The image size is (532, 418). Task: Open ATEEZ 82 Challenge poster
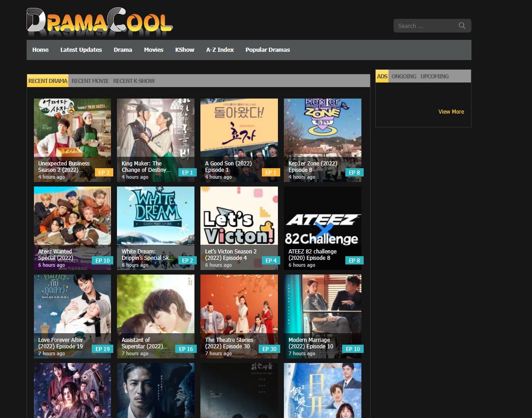coord(323,228)
